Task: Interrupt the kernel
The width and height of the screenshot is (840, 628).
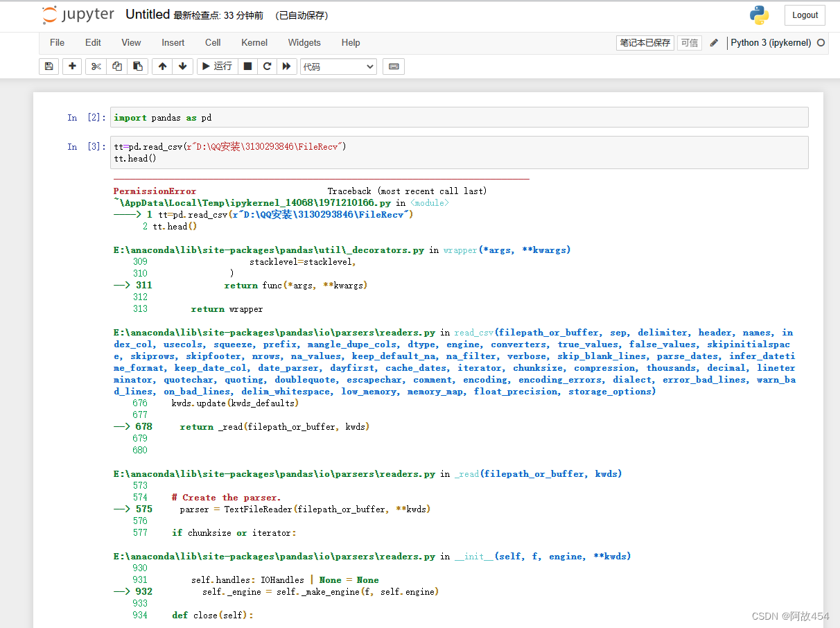Action: 247,66
